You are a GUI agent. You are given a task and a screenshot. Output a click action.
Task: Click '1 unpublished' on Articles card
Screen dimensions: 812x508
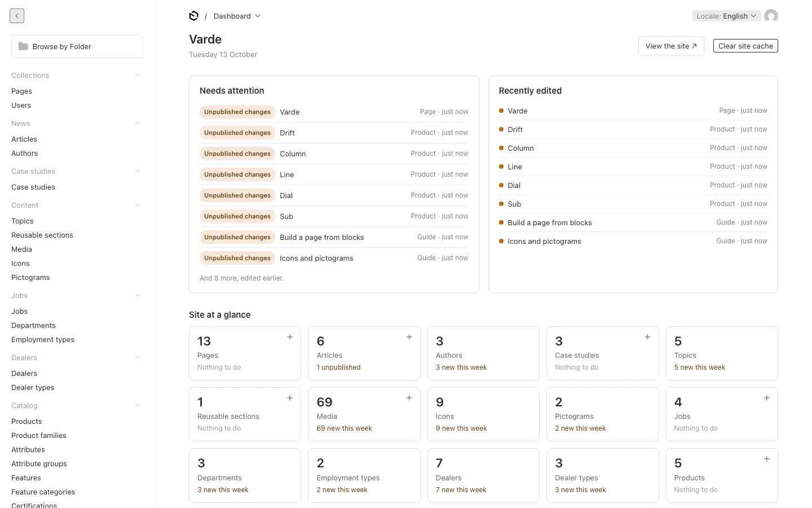[x=338, y=367]
